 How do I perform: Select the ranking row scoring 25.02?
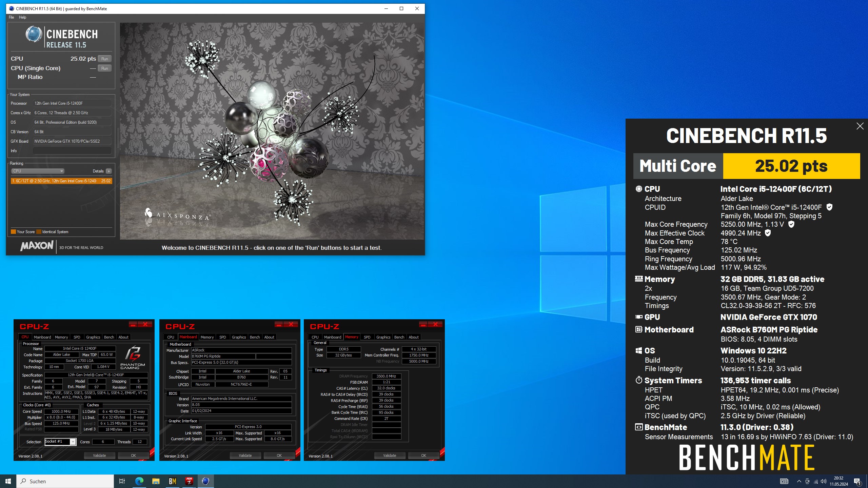point(61,181)
